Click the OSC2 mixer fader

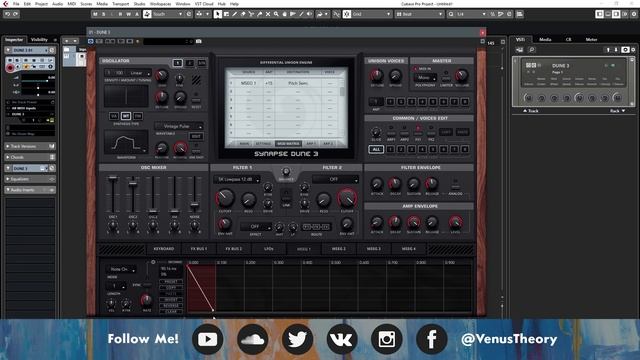pyautogui.click(x=133, y=184)
